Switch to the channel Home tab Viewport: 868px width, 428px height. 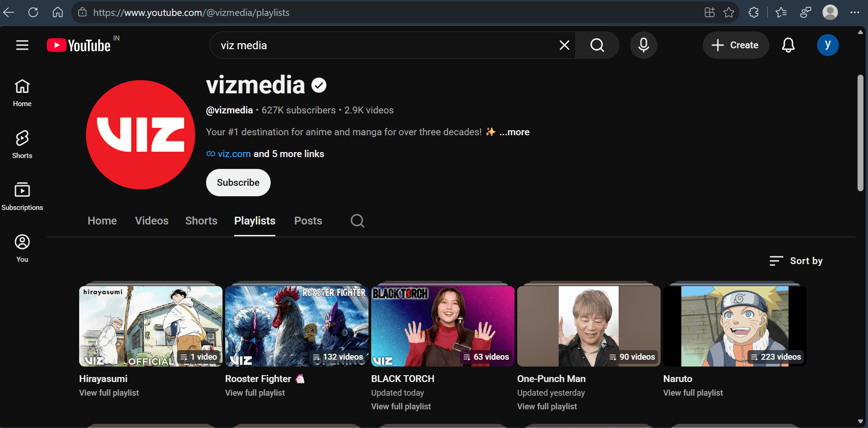102,221
